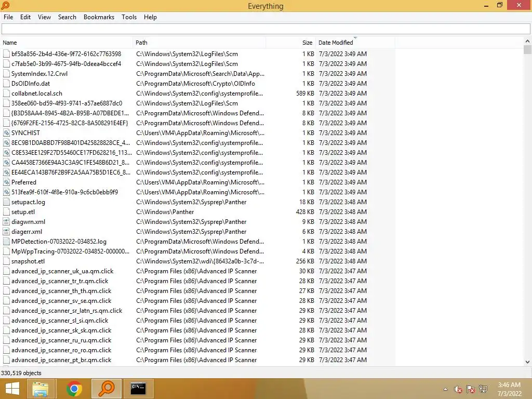The image size is (532, 399).
Task: Click icon of advanced_ip_scanner_ru_ru.qm.click
Action: tap(6, 340)
